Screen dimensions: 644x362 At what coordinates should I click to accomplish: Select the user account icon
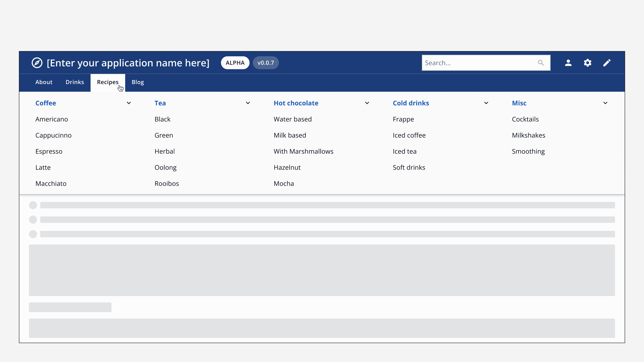point(568,63)
